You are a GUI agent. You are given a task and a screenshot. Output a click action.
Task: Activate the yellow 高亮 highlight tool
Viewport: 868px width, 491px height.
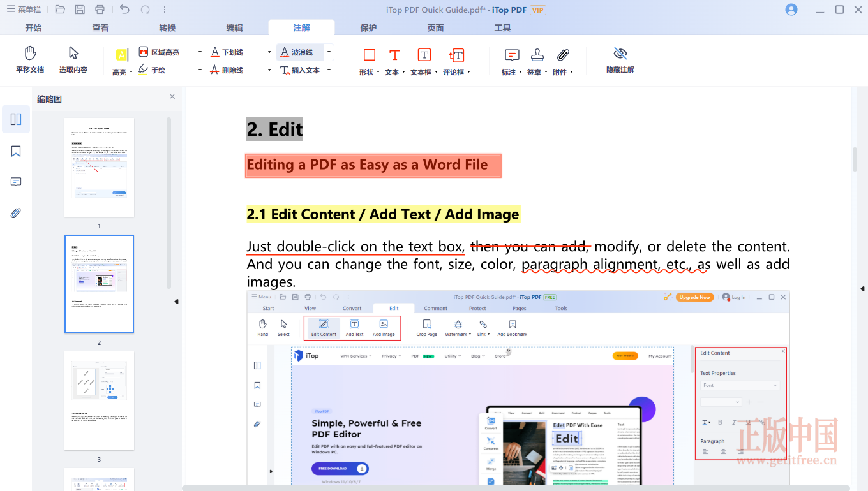(121, 56)
